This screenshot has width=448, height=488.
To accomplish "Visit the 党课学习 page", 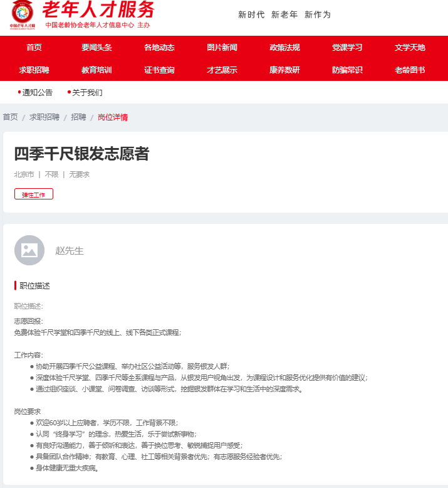I will [347, 47].
